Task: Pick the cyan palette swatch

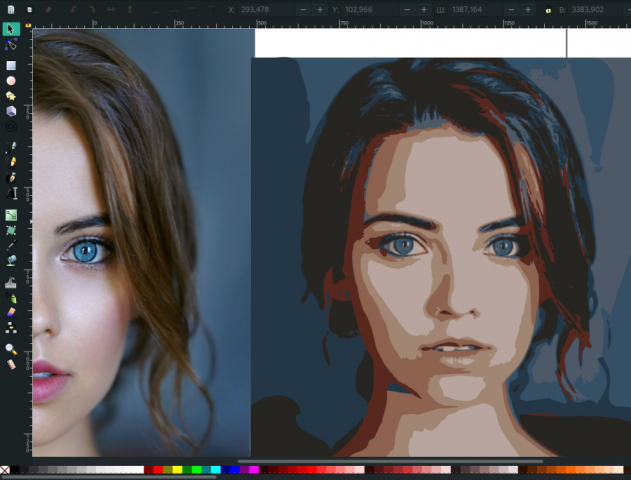Action: tap(216, 470)
